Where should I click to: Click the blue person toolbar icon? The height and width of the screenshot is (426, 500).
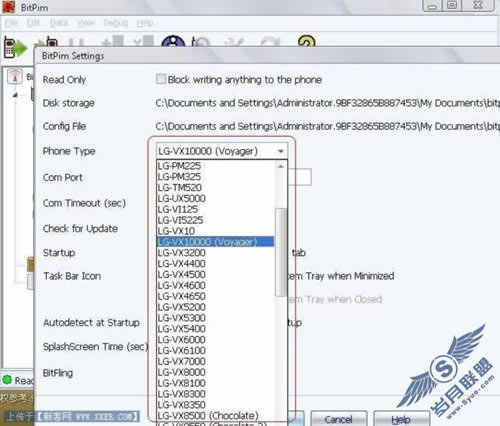pos(173,41)
